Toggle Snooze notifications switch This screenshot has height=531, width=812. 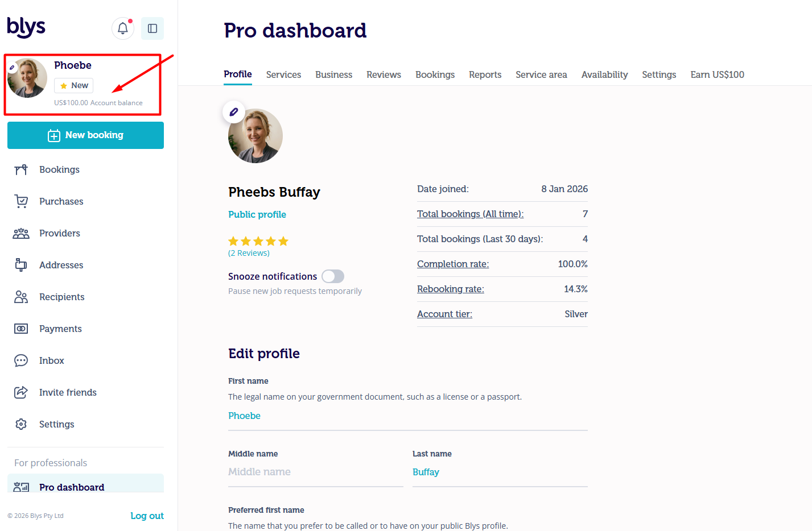[333, 276]
